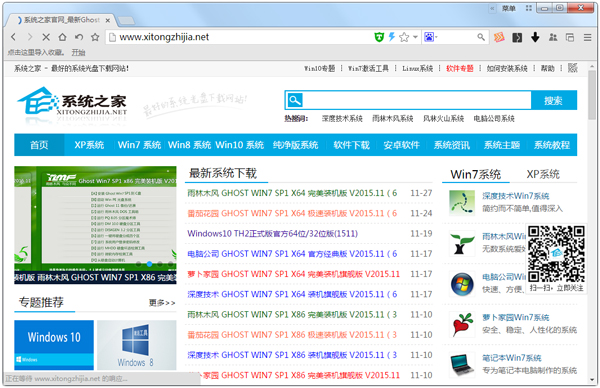Click the dark square toolbar extension icon

[517, 37]
